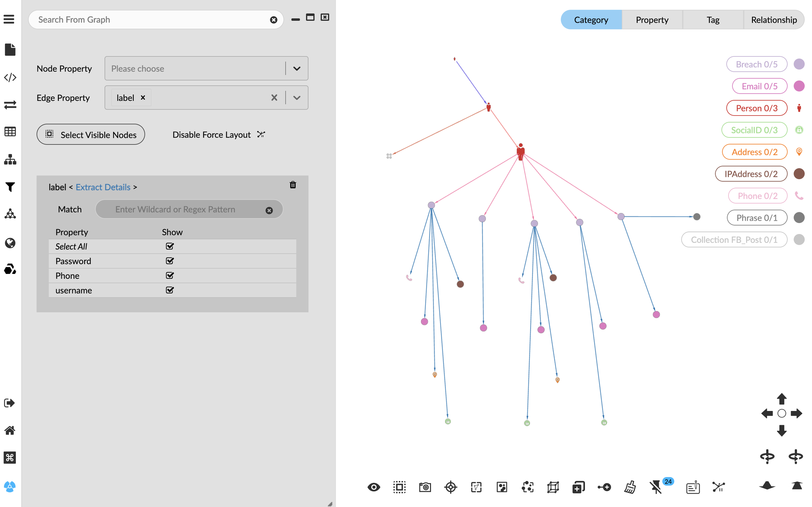Click the Breach purple color swatch

(799, 64)
